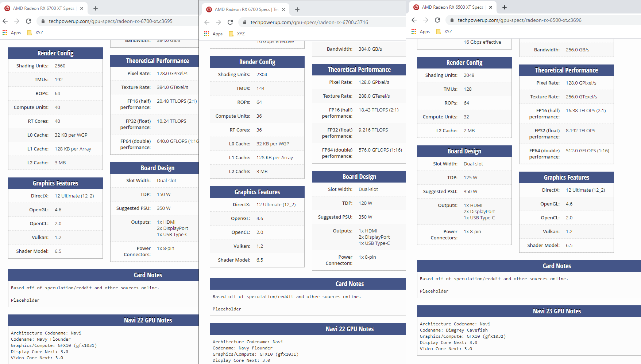The height and width of the screenshot is (364, 641).
Task: Open a new tab in the RX 6500 XT window
Action: coord(505,7)
